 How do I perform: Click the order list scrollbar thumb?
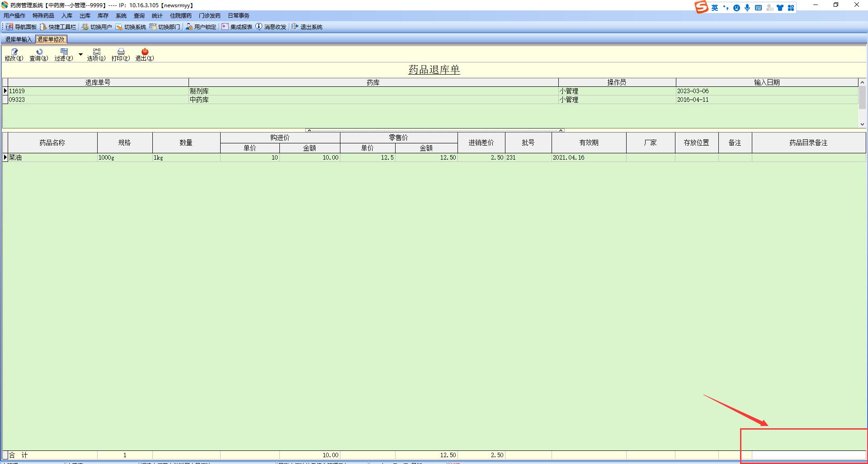(862, 97)
